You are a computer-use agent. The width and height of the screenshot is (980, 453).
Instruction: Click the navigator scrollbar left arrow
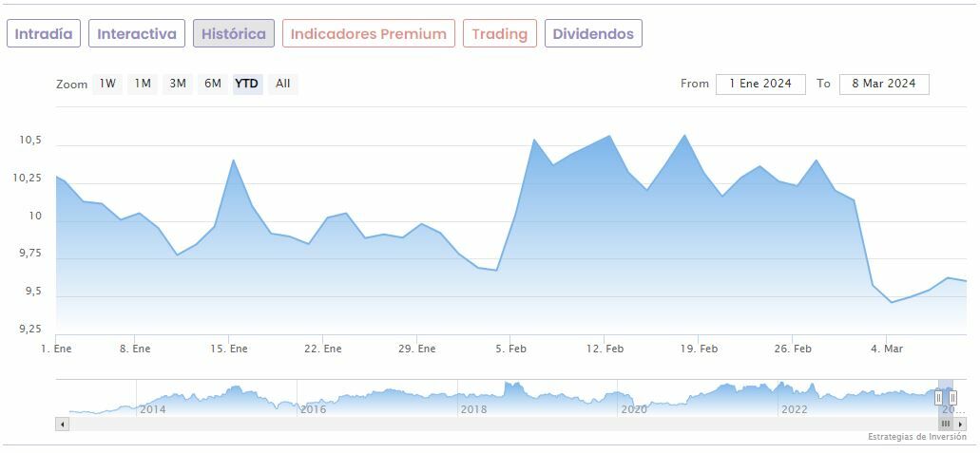click(x=63, y=425)
